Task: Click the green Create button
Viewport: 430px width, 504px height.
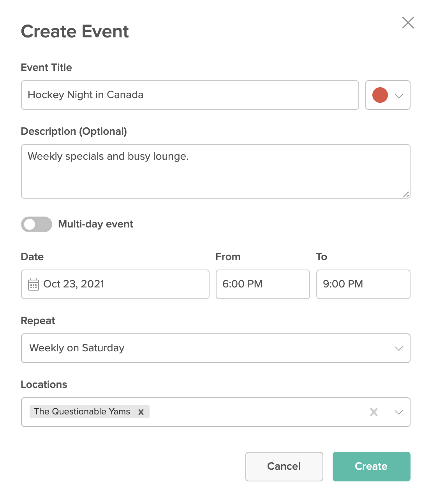Action: [x=372, y=467]
